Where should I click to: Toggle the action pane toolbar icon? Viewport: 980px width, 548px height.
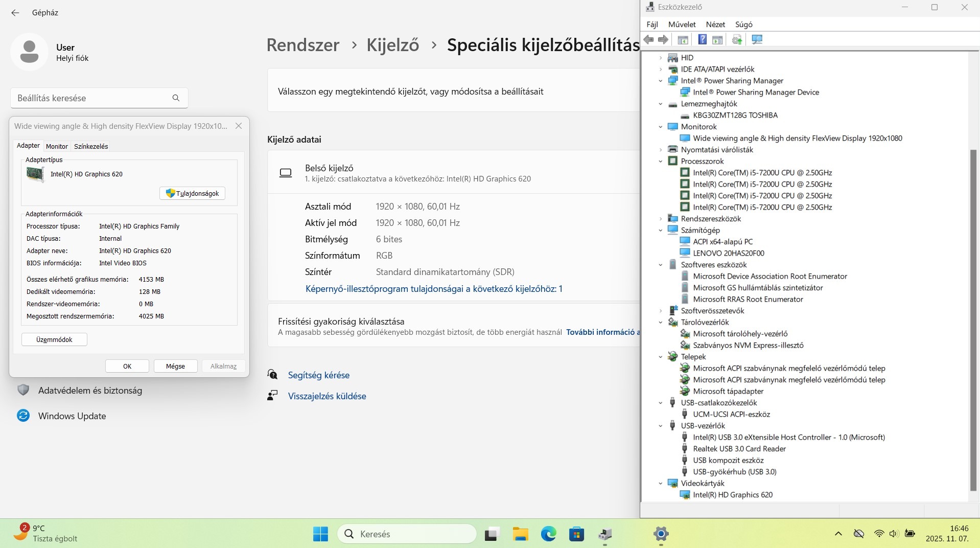(x=717, y=40)
